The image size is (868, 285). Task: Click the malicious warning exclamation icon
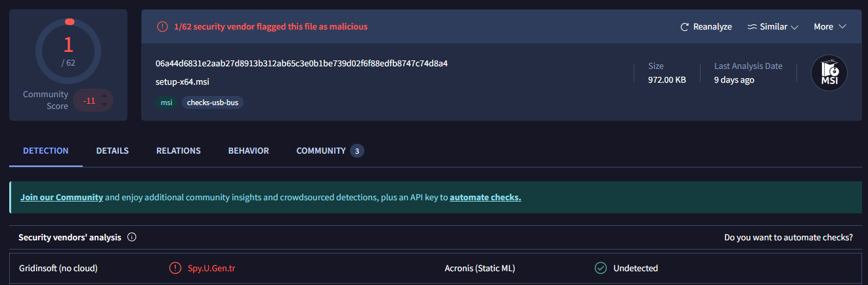(162, 27)
